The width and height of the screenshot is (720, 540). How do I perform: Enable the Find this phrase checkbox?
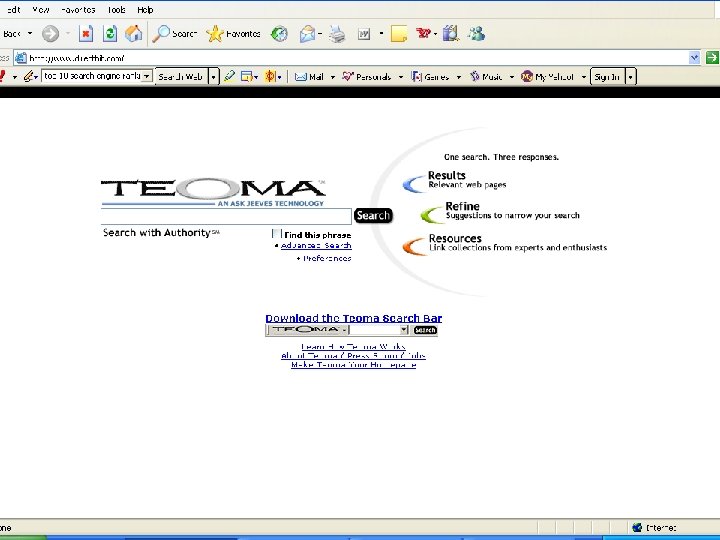[x=276, y=234]
